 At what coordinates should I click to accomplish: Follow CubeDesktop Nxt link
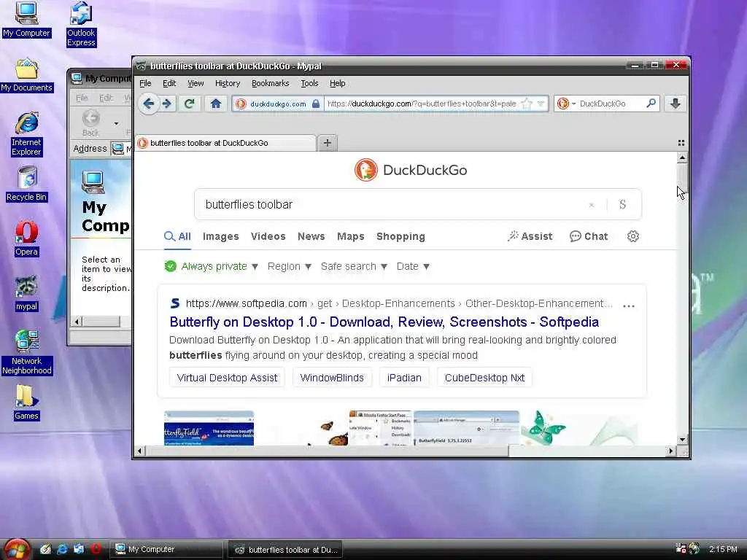(x=484, y=378)
